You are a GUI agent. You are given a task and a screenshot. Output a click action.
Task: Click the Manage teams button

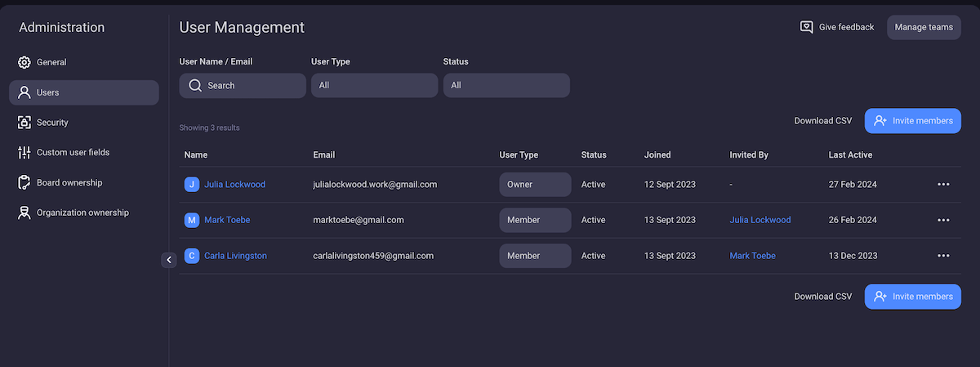click(924, 27)
